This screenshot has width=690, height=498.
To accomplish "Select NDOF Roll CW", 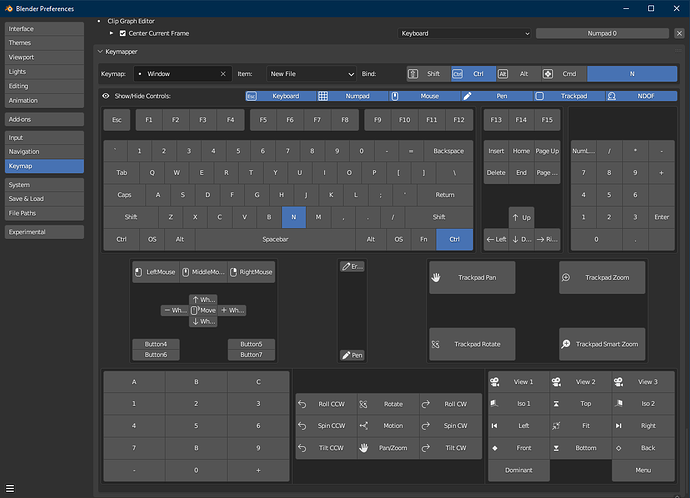I will point(451,404).
